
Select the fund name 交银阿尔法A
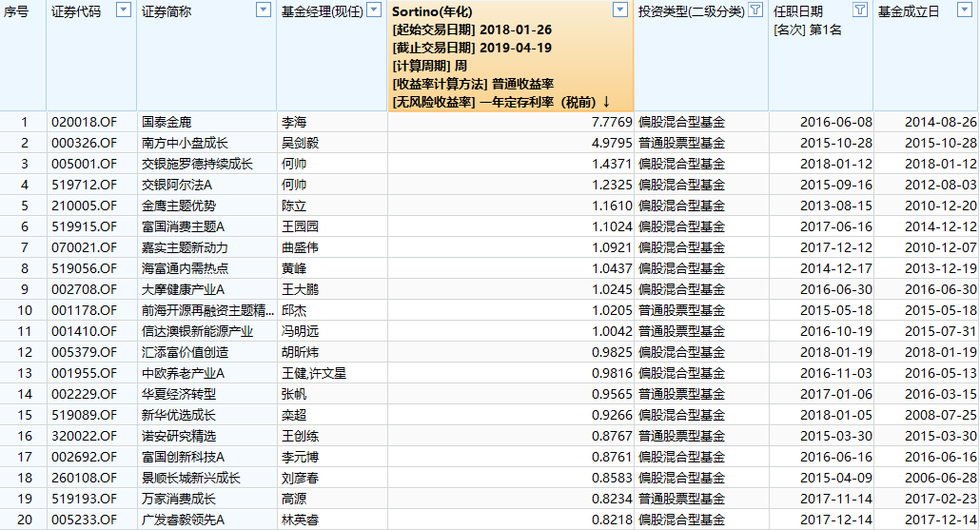(177, 185)
